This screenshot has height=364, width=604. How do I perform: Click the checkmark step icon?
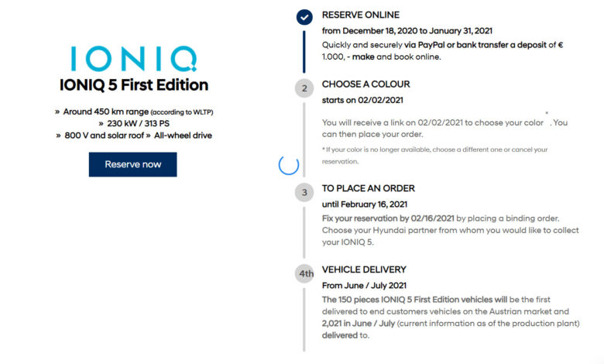tap(305, 17)
